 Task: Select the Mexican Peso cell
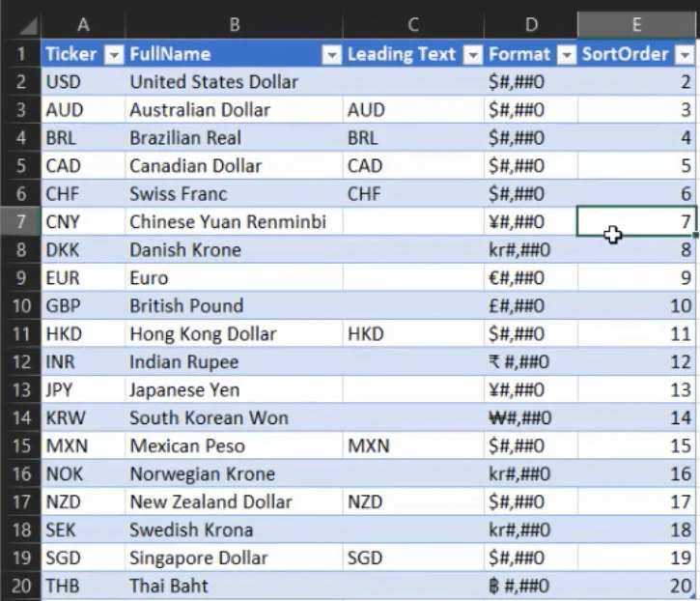tap(235, 445)
